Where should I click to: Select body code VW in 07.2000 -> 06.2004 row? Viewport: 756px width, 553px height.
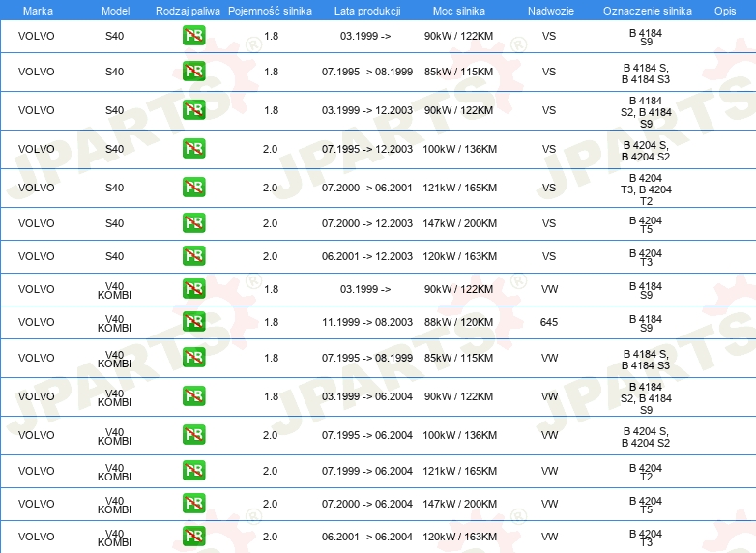click(549, 504)
